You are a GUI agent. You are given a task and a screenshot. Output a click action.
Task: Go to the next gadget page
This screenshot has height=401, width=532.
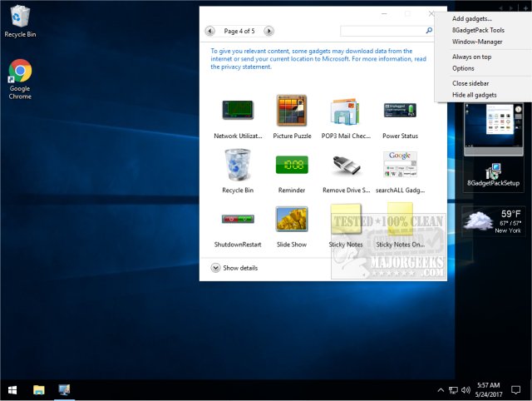point(269,31)
